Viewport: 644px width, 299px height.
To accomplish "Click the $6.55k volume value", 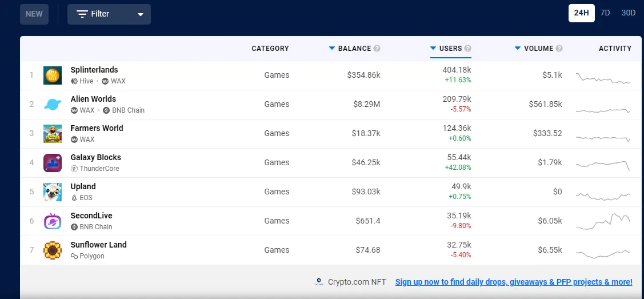I will coord(550,250).
